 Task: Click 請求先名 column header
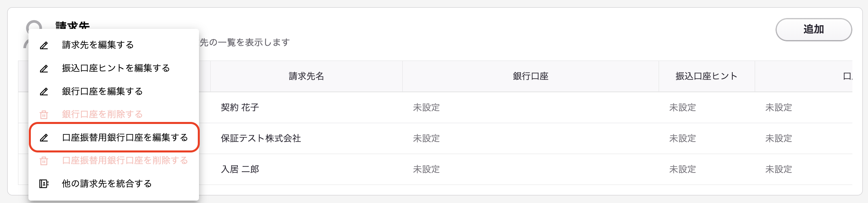[306, 76]
